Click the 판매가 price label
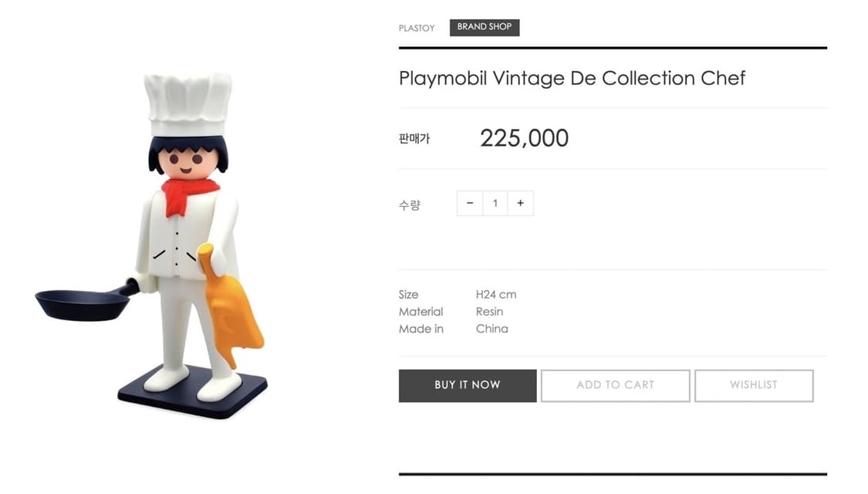The height and width of the screenshot is (494, 868). pyautogui.click(x=414, y=139)
